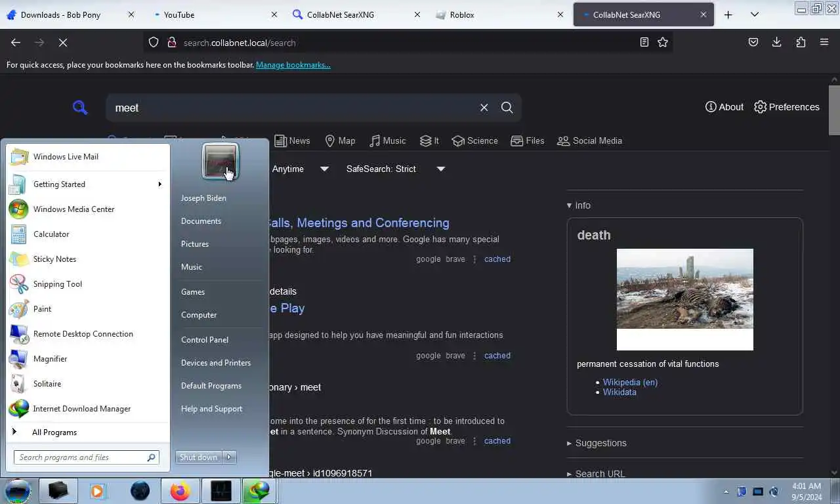Expand the Search URL section

click(596, 474)
